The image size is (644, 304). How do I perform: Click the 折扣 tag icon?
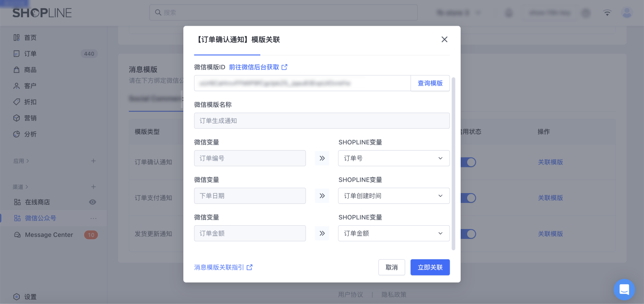tap(16, 102)
